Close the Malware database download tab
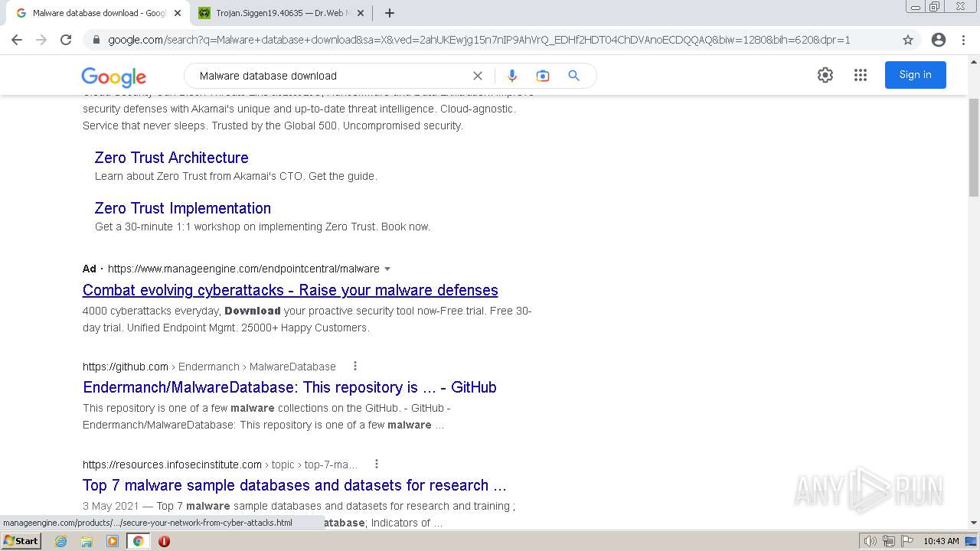 click(x=178, y=13)
